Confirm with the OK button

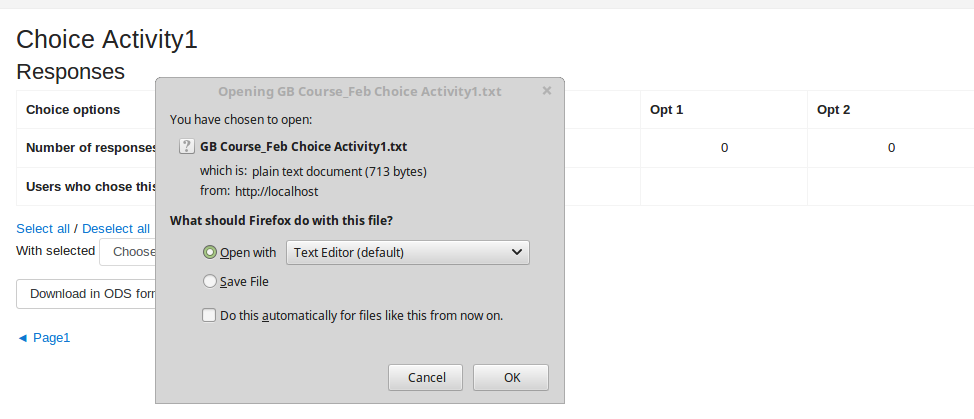(511, 377)
